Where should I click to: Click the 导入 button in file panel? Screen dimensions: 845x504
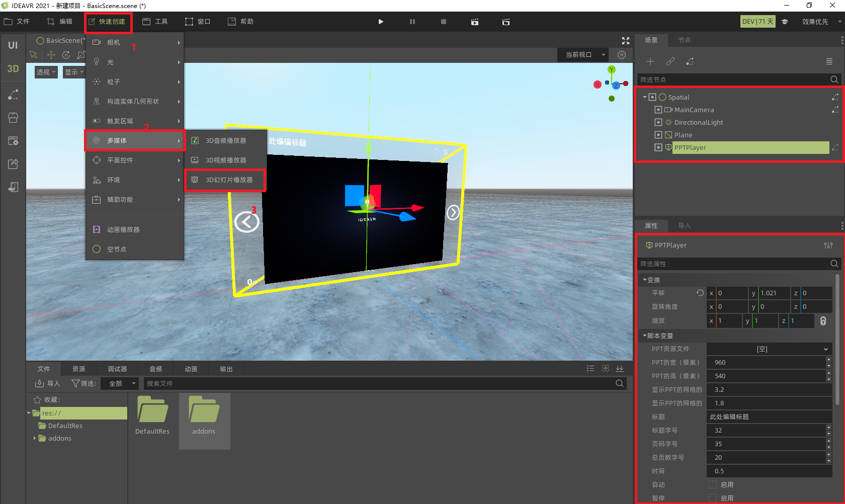coord(47,383)
